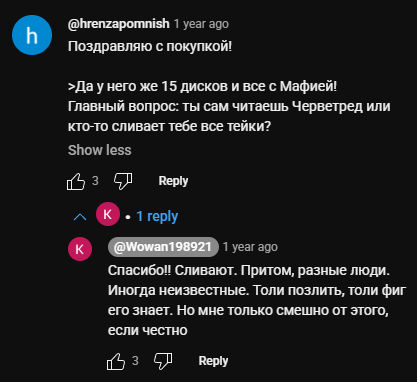Screen dimensions: 417x382
Task: Reply to the @Wowan198921 comment
Action: tap(213, 361)
